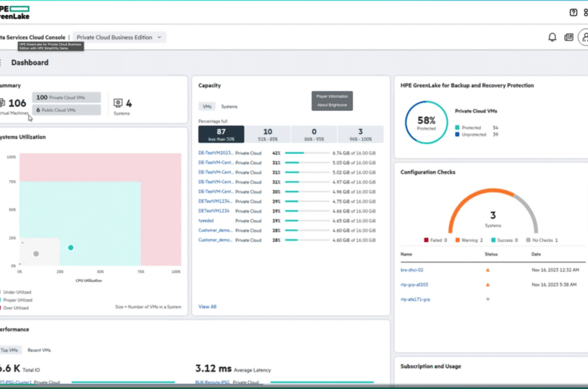Click the No Checks legend grey swatch
588x389 pixels.
coord(528,240)
